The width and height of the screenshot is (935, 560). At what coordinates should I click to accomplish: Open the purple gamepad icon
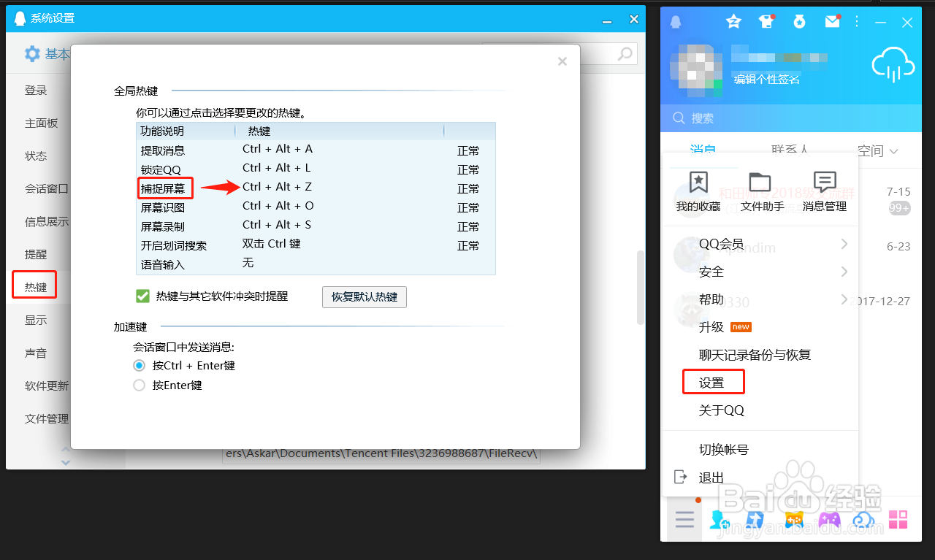(829, 520)
